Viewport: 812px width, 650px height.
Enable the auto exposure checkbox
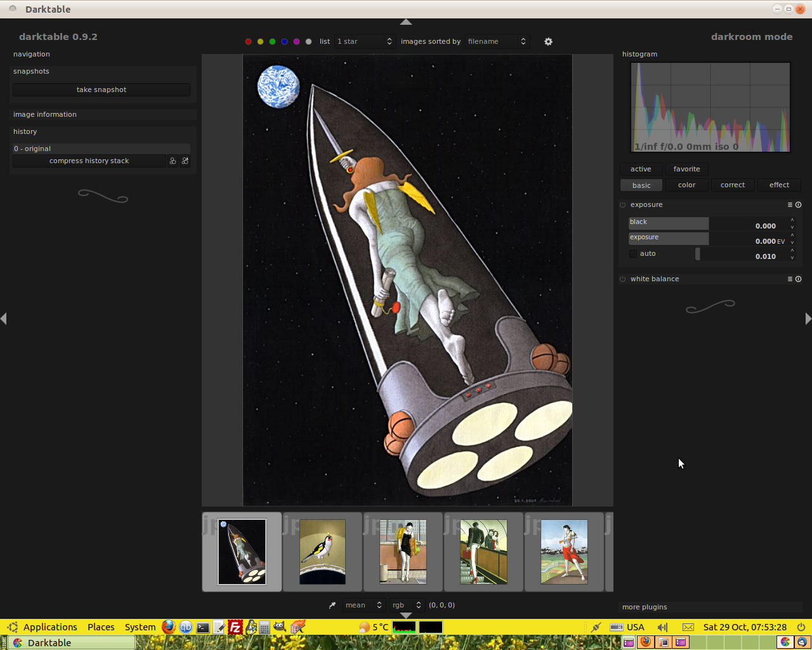point(633,254)
